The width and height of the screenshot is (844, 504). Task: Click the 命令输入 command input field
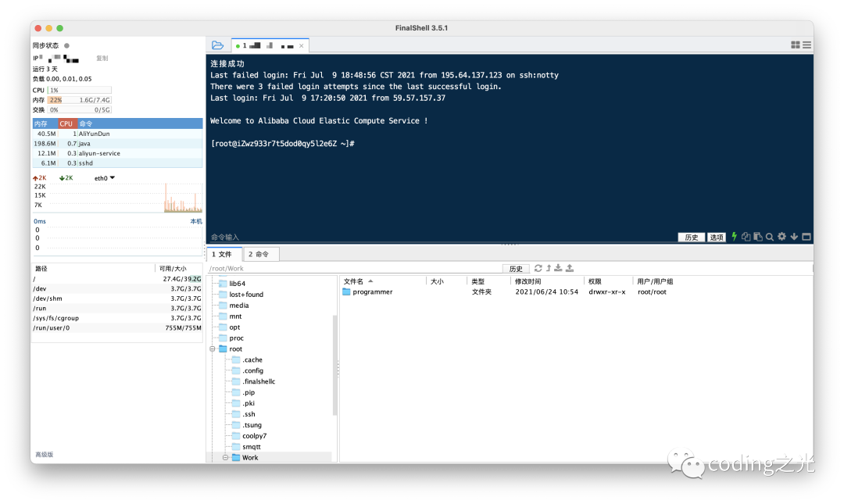(442, 237)
